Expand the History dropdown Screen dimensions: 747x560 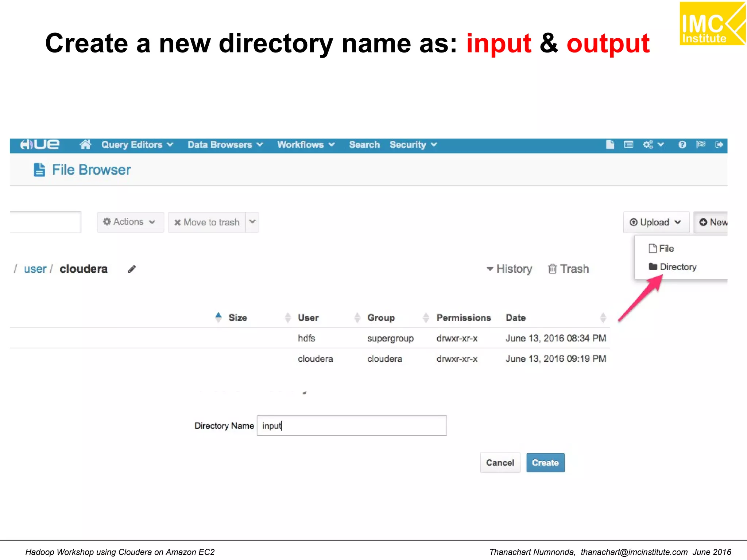[510, 269]
